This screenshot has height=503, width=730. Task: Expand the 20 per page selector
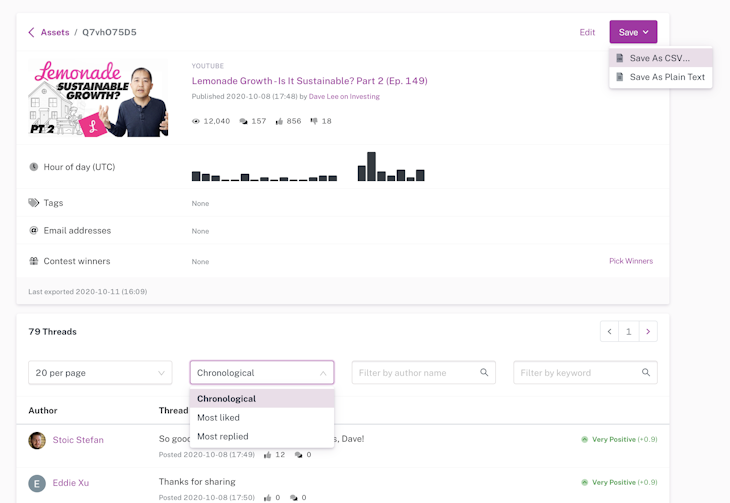click(100, 373)
